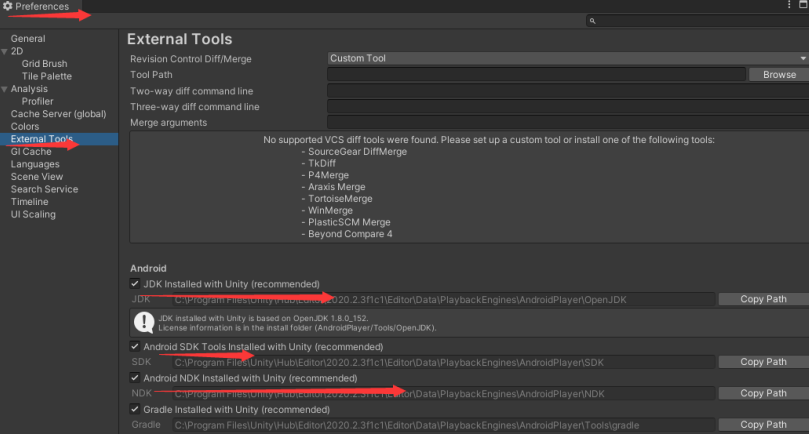Click the JDK info notice icon
The width and height of the screenshot is (809, 434).
point(142,321)
